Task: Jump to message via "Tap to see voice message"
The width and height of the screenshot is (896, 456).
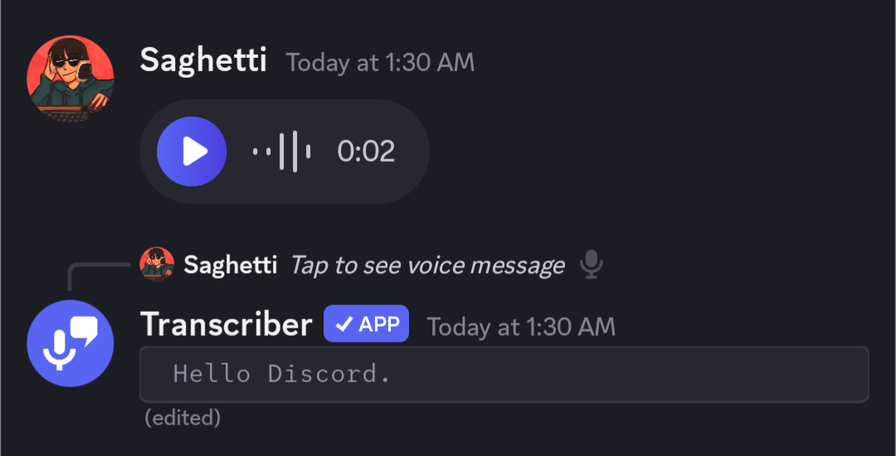Action: [x=427, y=266]
